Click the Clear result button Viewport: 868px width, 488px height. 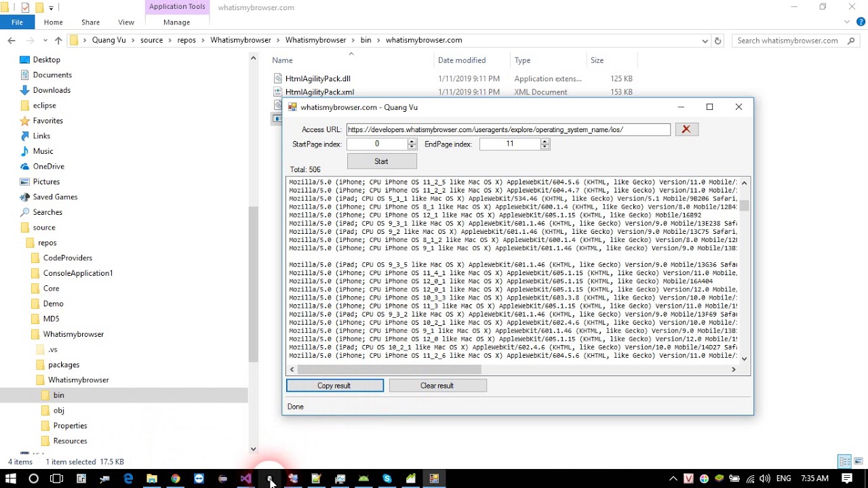(x=438, y=386)
